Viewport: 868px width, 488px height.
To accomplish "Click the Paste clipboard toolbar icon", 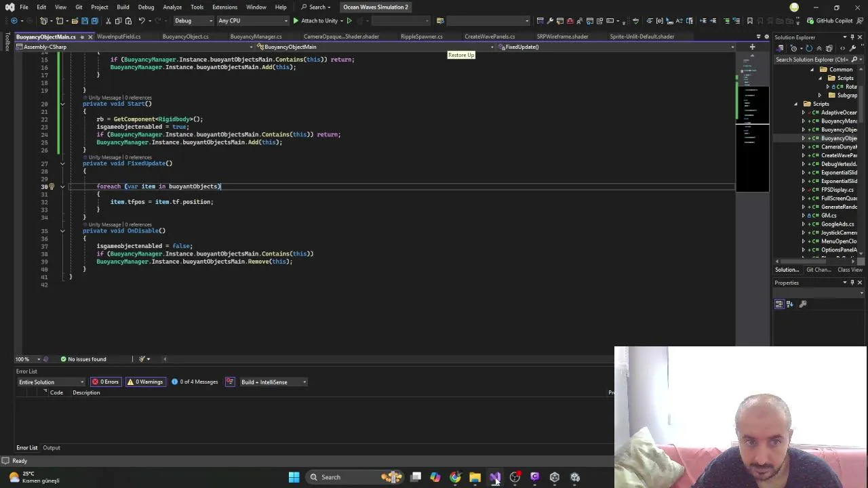I will click(128, 20).
